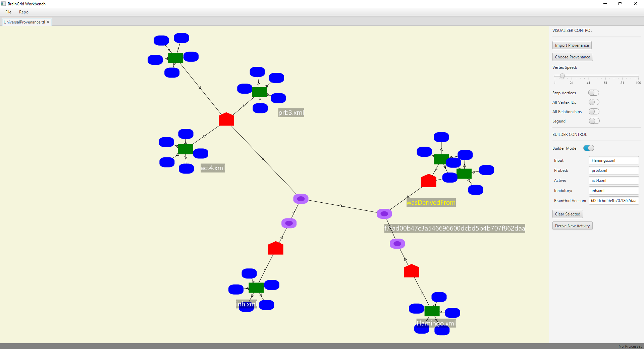The width and height of the screenshot is (644, 349).
Task: Turn on All Relationships switch
Action: [594, 111]
